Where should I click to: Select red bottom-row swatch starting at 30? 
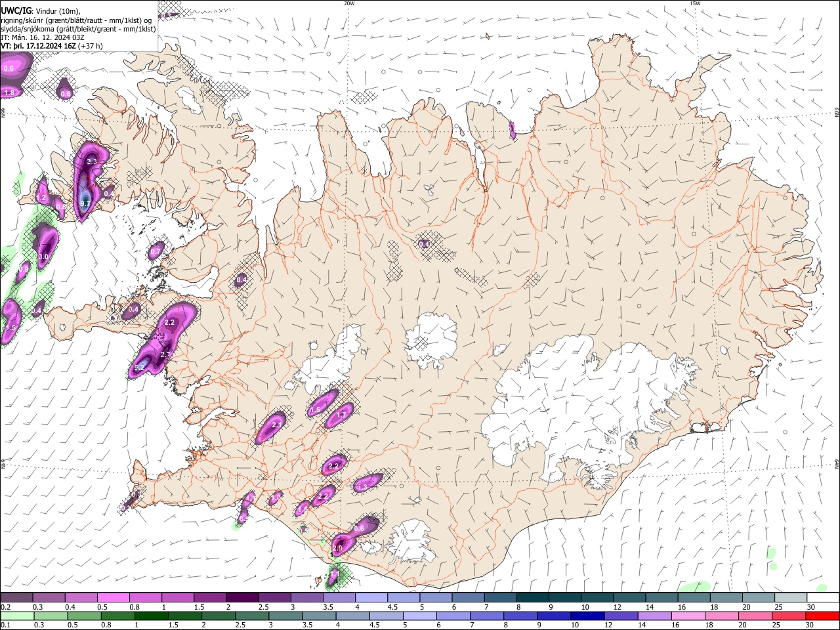coord(822,616)
